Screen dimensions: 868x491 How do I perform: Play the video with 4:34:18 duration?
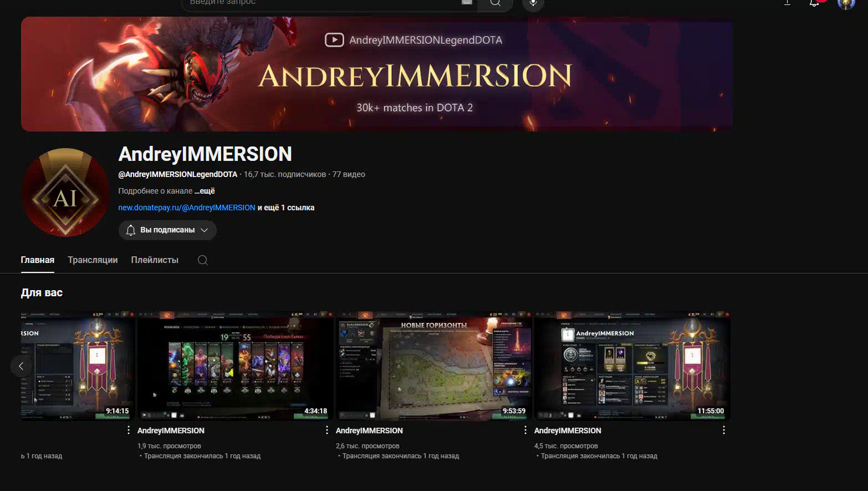236,366
